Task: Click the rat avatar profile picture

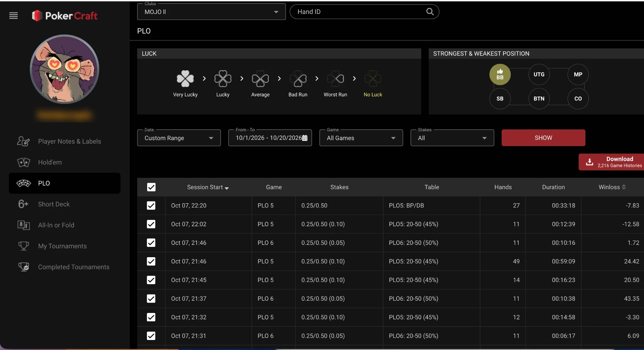Action: coord(64,69)
